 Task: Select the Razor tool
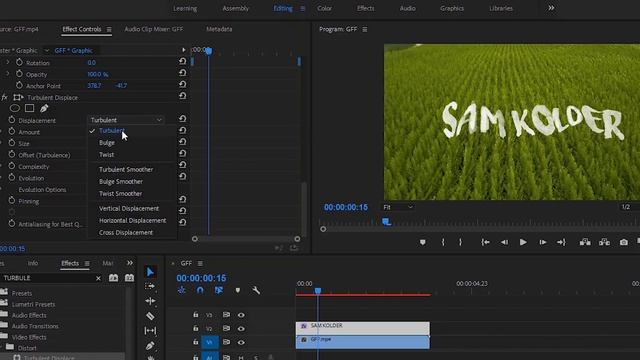pyautogui.click(x=150, y=316)
